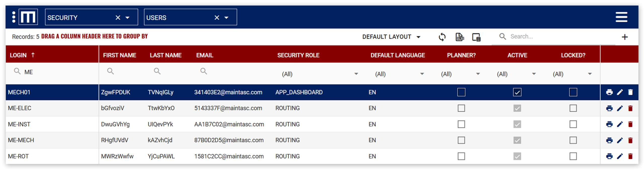Click the plus icon to add user
The width and height of the screenshot is (644, 170).
625,37
